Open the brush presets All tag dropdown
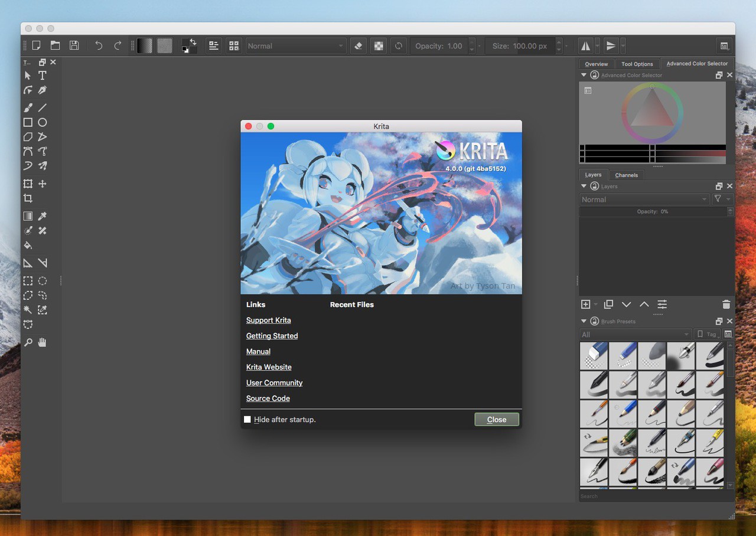The width and height of the screenshot is (756, 536). click(635, 334)
